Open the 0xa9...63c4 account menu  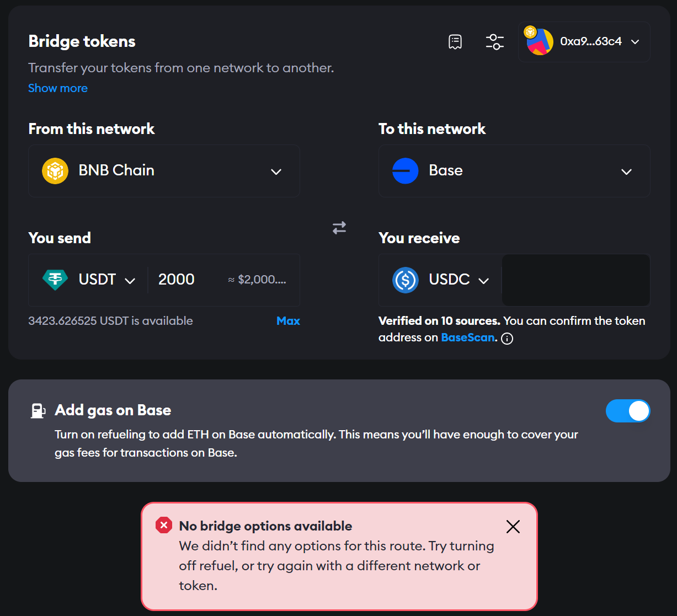click(x=635, y=42)
